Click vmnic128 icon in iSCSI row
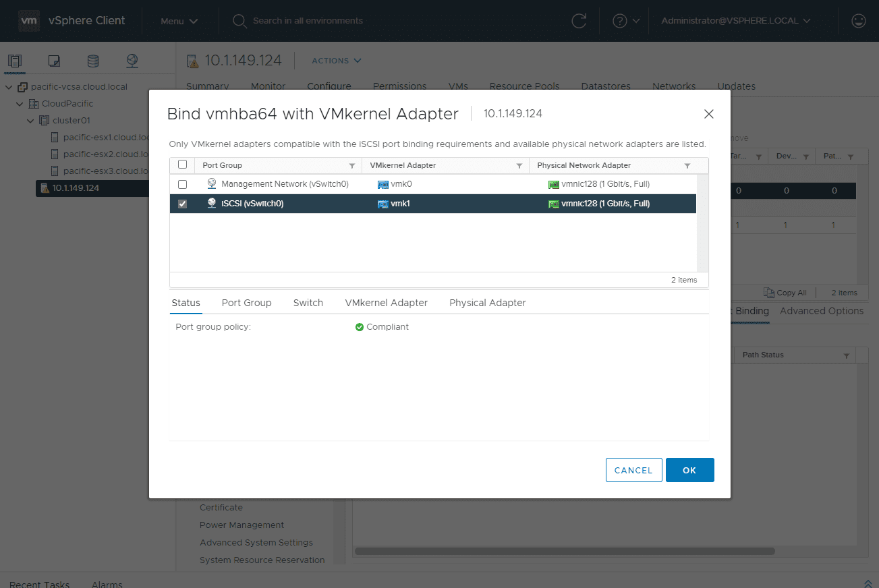The image size is (879, 588). point(554,204)
